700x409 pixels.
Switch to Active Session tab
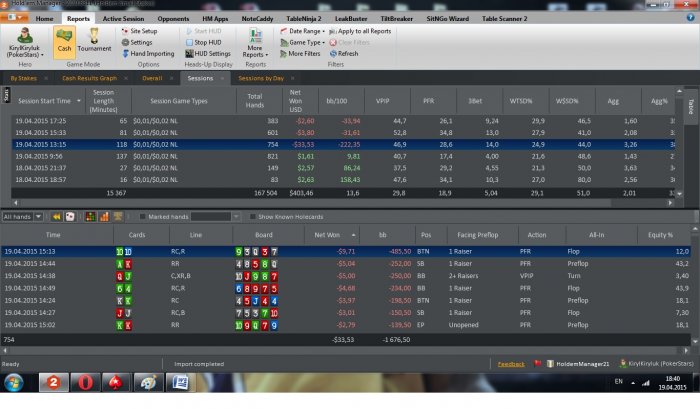click(123, 19)
